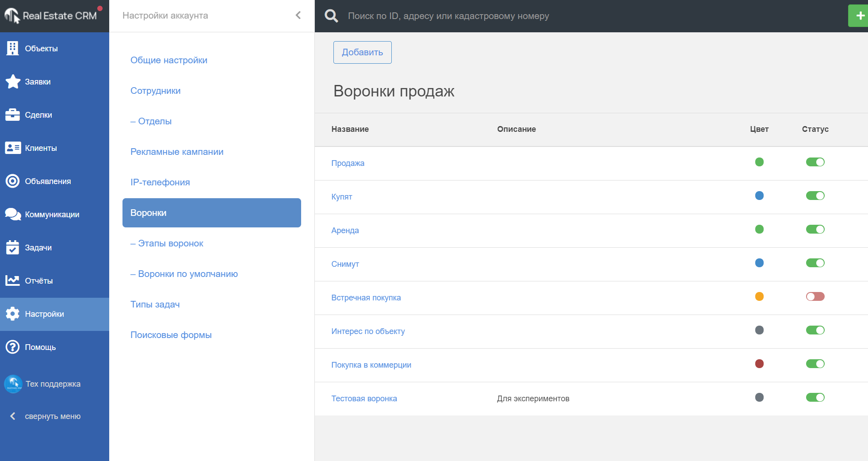Open the Аренда funnel link

[345, 230]
